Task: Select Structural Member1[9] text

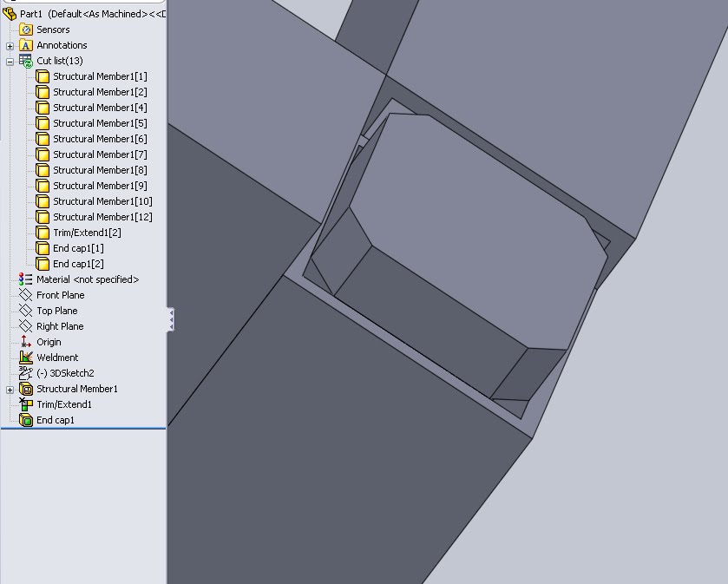Action: pyautogui.click(x=100, y=187)
